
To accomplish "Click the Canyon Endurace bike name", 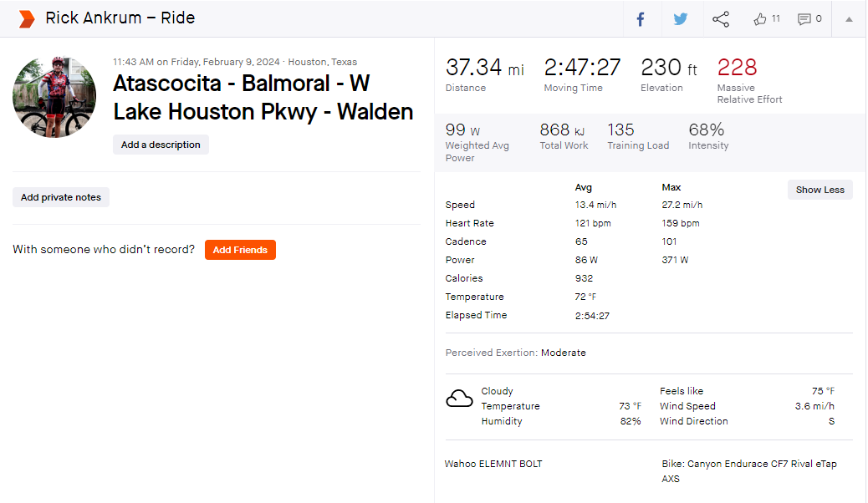I will pyautogui.click(x=749, y=471).
